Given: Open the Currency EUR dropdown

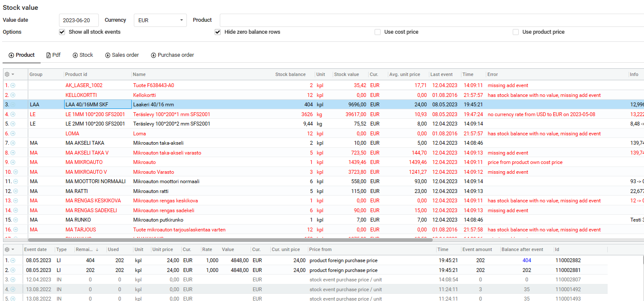Looking at the screenshot, I should (160, 20).
